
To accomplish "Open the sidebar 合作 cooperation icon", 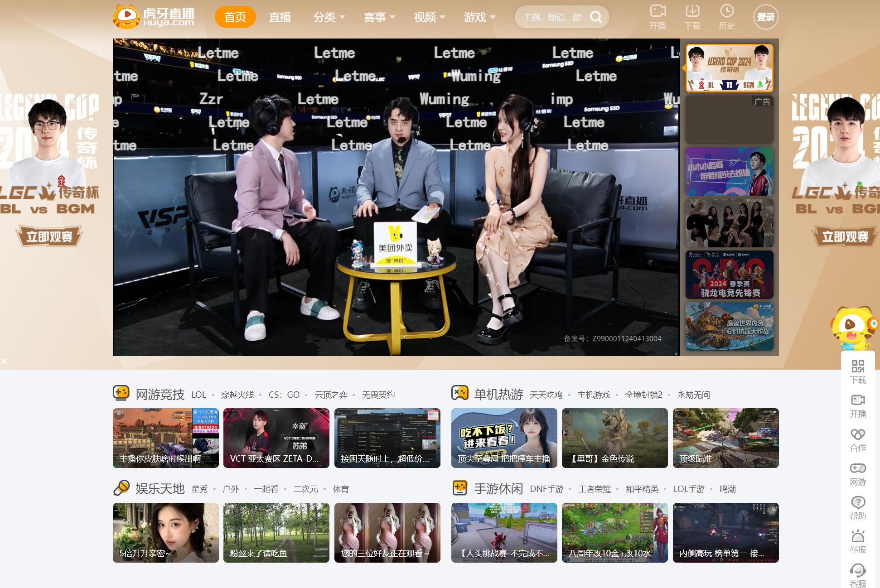I will tap(858, 434).
